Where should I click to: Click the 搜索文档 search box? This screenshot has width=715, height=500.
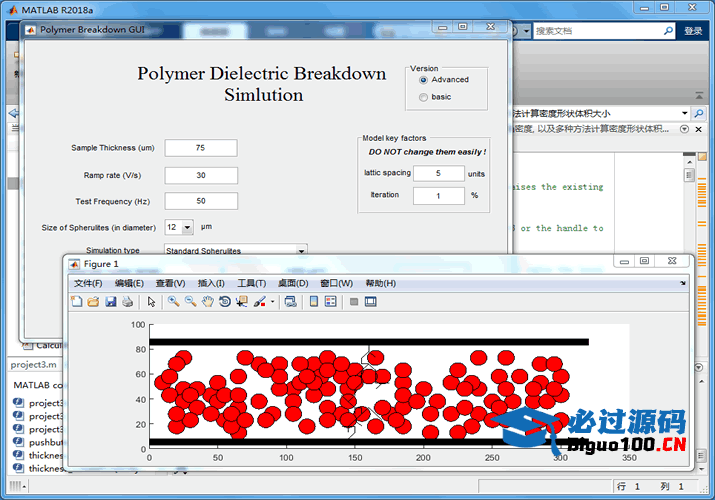click(600, 31)
